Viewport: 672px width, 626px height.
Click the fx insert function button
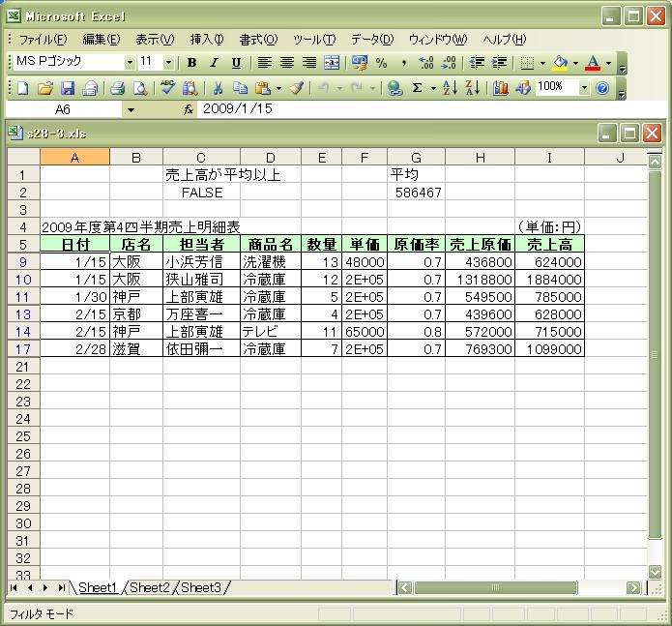pyautogui.click(x=189, y=109)
